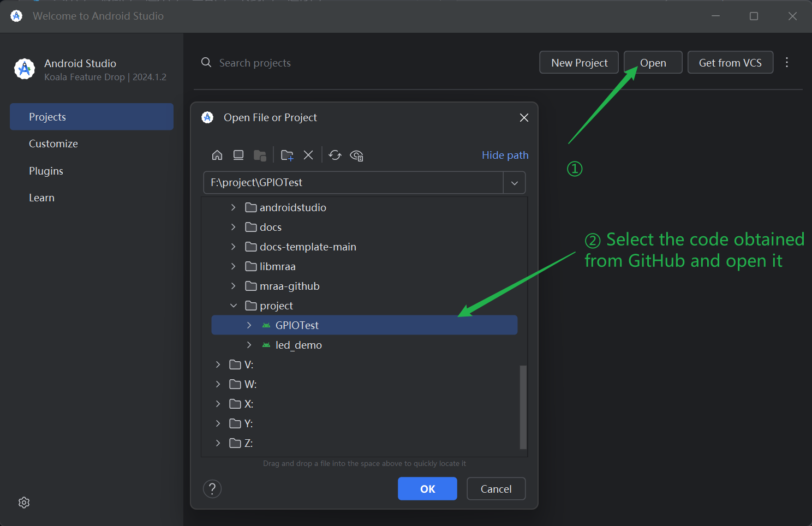
Task: Confirm with the OK button
Action: [427, 489]
